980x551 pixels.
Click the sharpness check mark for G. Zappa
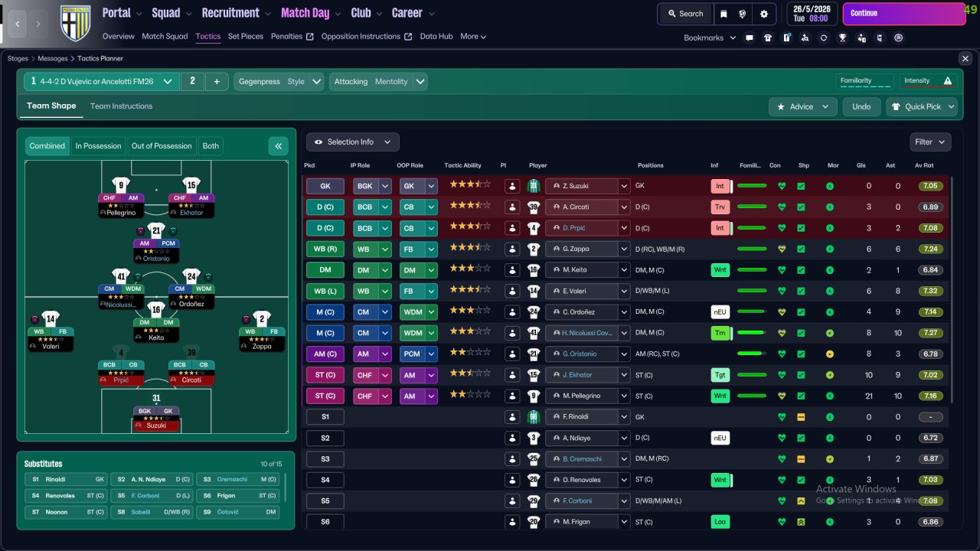801,249
